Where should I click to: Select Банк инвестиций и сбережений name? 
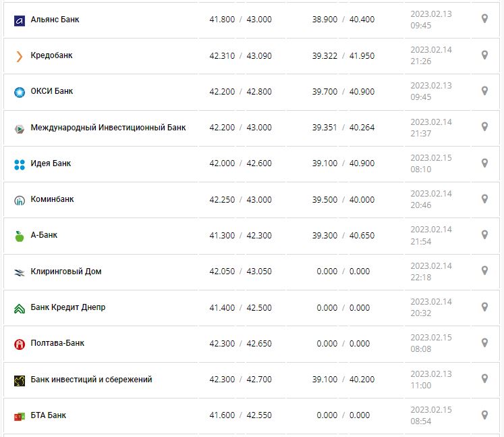(x=91, y=380)
